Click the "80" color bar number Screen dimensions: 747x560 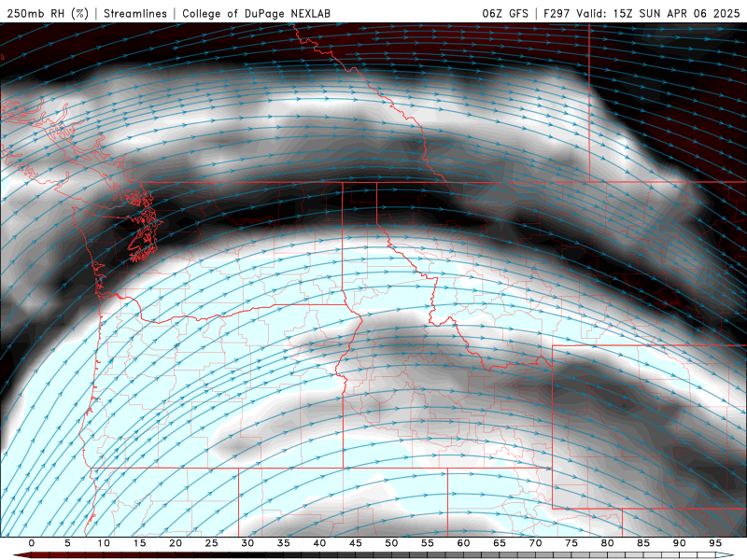click(x=607, y=543)
